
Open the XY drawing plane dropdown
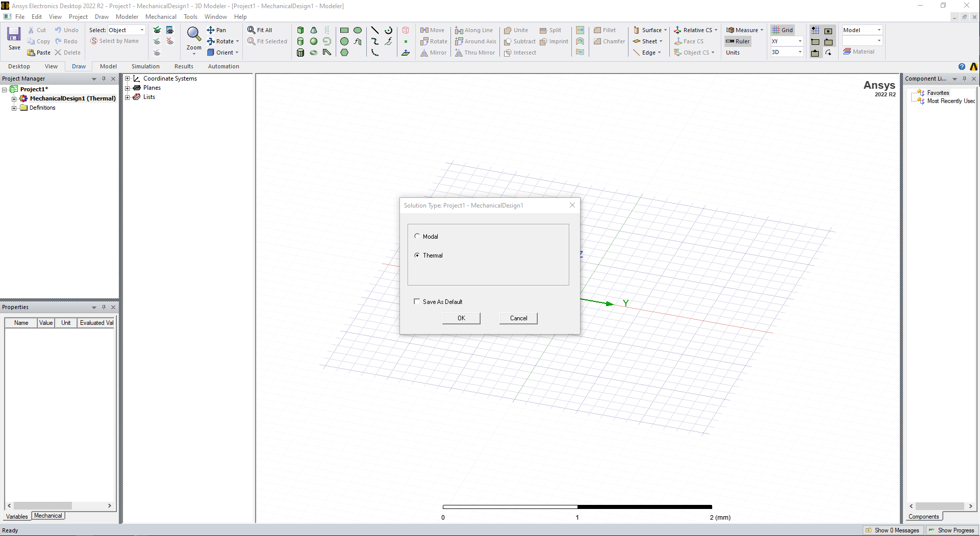click(799, 41)
